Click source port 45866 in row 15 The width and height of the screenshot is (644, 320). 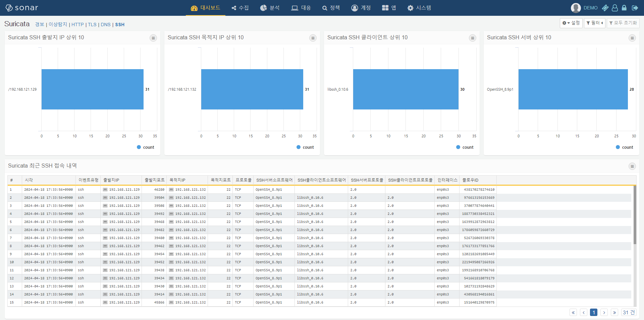[x=159, y=303]
